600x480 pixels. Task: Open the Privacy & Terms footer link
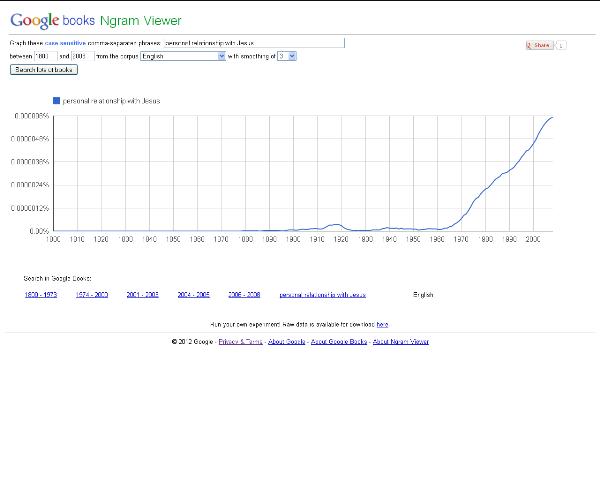click(240, 342)
